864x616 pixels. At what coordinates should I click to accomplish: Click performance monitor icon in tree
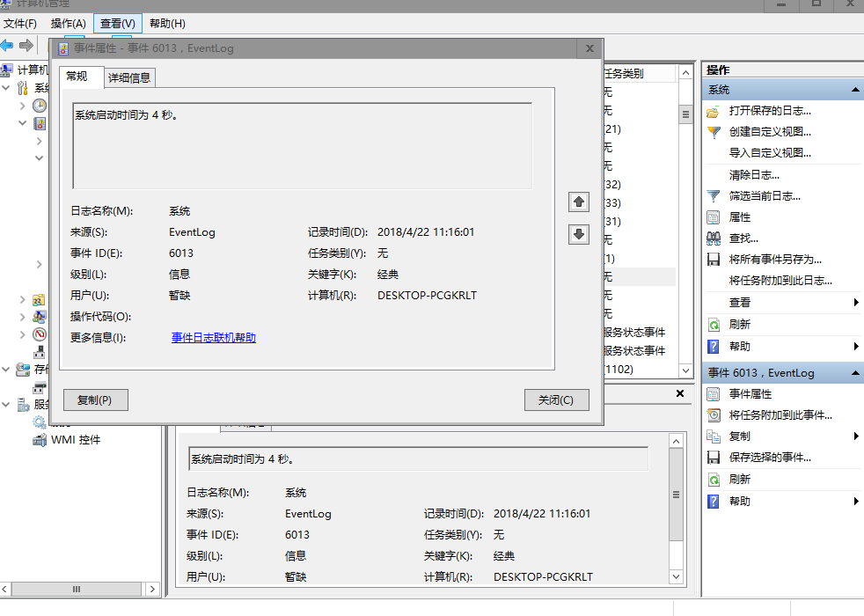click(x=40, y=334)
